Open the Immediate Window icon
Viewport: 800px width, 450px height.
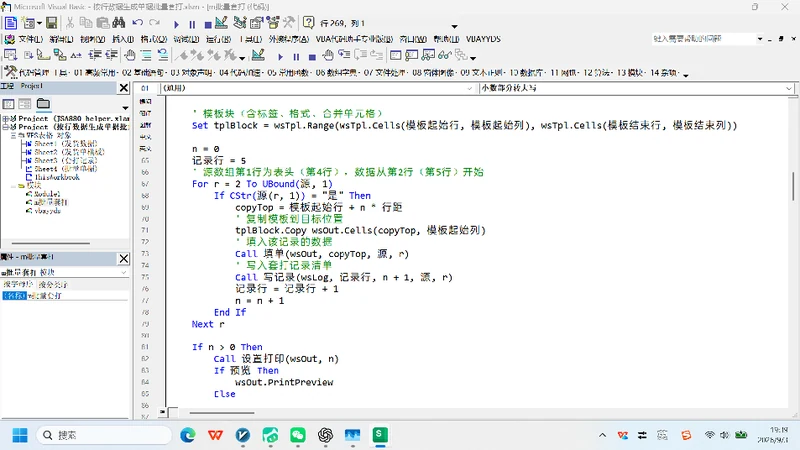(x=412, y=55)
